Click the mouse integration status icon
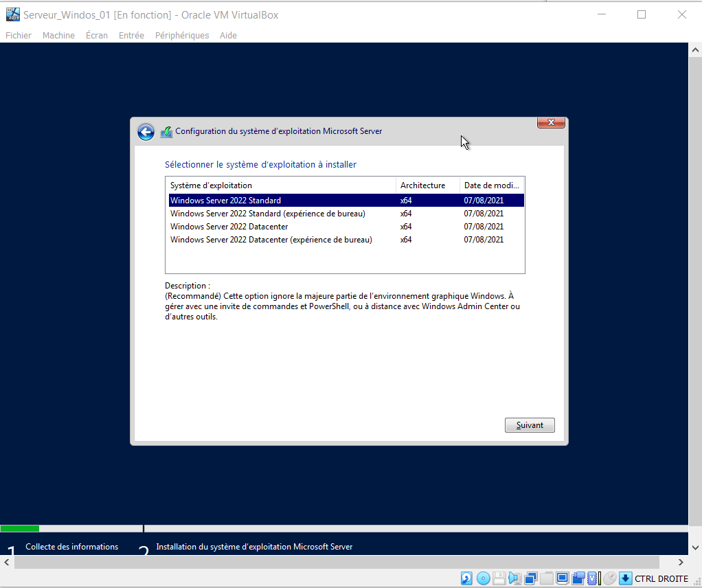 tap(609, 578)
